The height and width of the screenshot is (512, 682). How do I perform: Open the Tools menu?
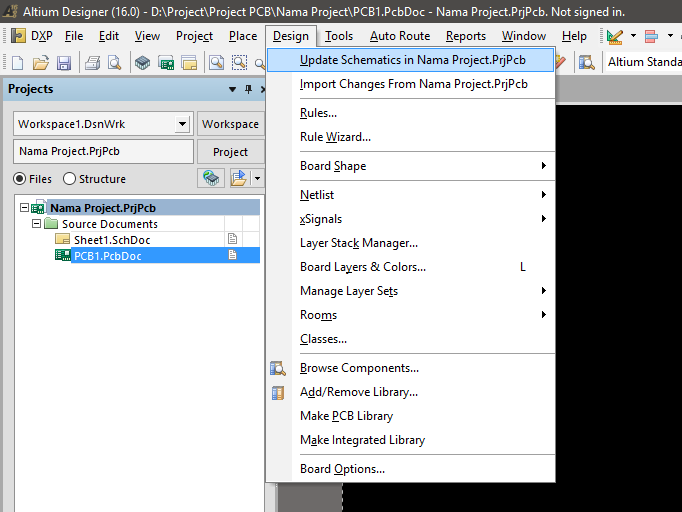(339, 36)
